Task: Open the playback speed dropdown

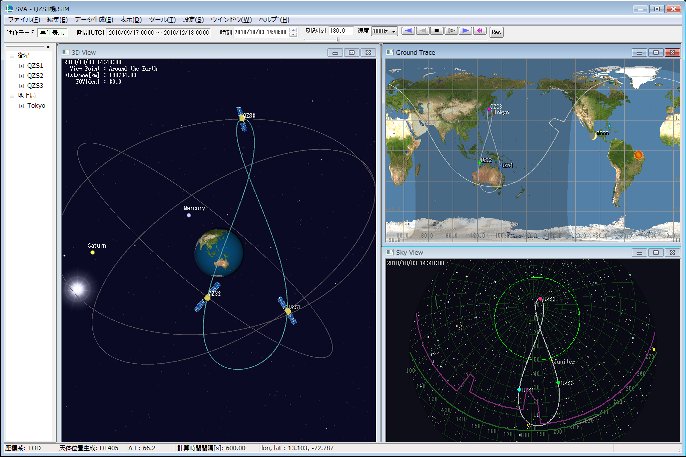Action: [392, 32]
